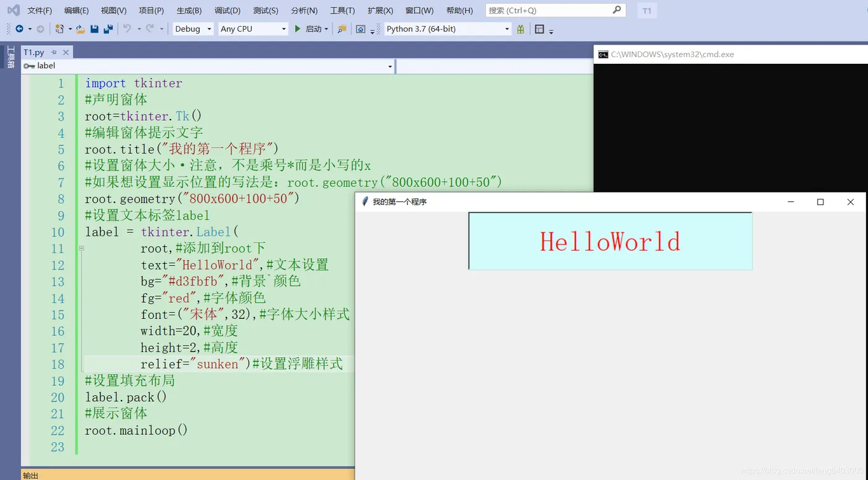Screen dimensions: 868x480
Task: Click line 22 root.mainloop()
Action: click(136, 430)
